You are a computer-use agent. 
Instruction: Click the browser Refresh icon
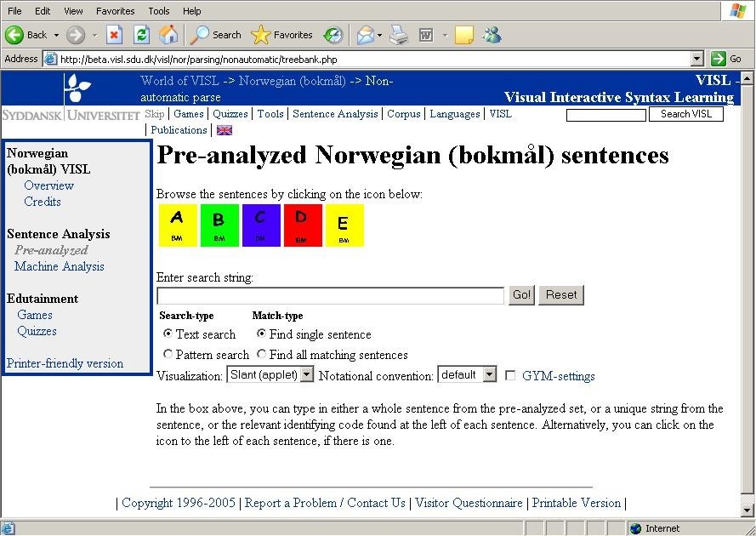[x=142, y=35]
